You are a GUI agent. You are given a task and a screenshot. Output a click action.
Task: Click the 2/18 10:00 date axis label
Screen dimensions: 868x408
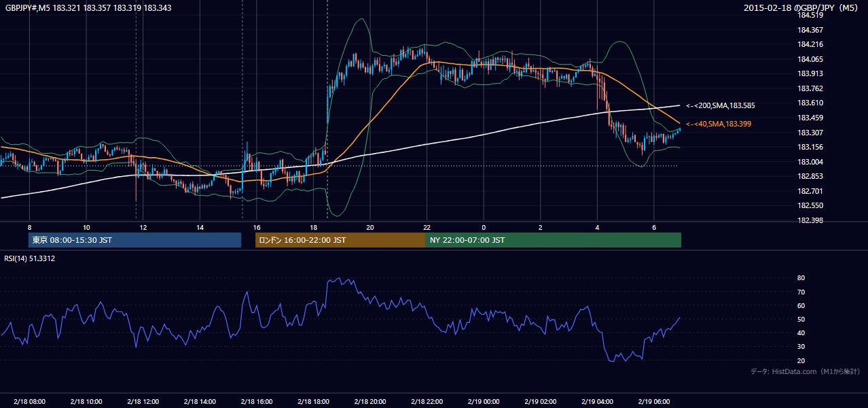click(86, 402)
